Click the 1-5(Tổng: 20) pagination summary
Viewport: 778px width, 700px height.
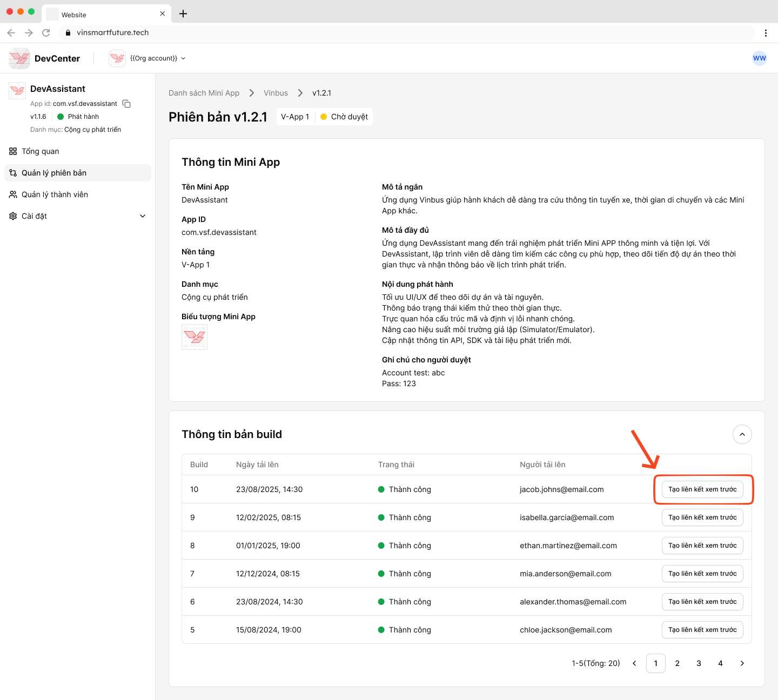(596, 663)
